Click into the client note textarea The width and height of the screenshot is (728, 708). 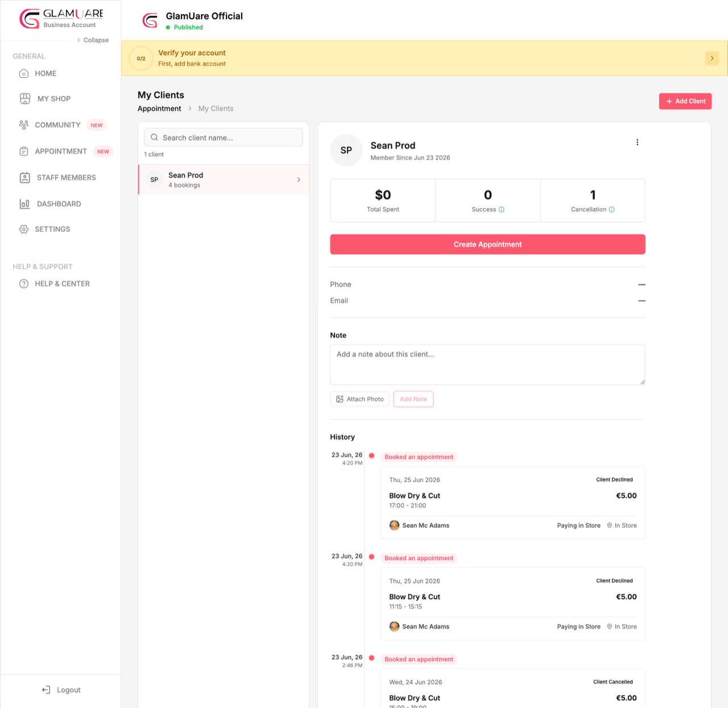pos(487,365)
